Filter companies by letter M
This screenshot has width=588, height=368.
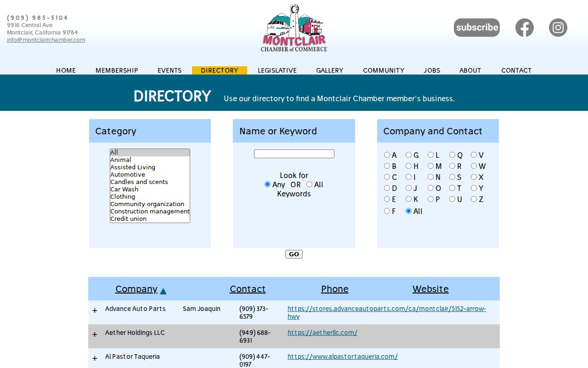pyautogui.click(x=430, y=166)
